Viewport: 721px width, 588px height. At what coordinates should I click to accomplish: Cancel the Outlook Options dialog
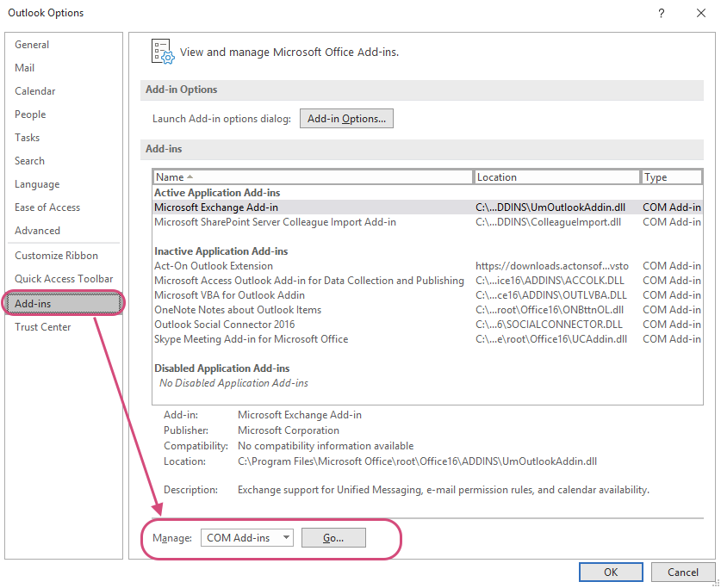[683, 572]
